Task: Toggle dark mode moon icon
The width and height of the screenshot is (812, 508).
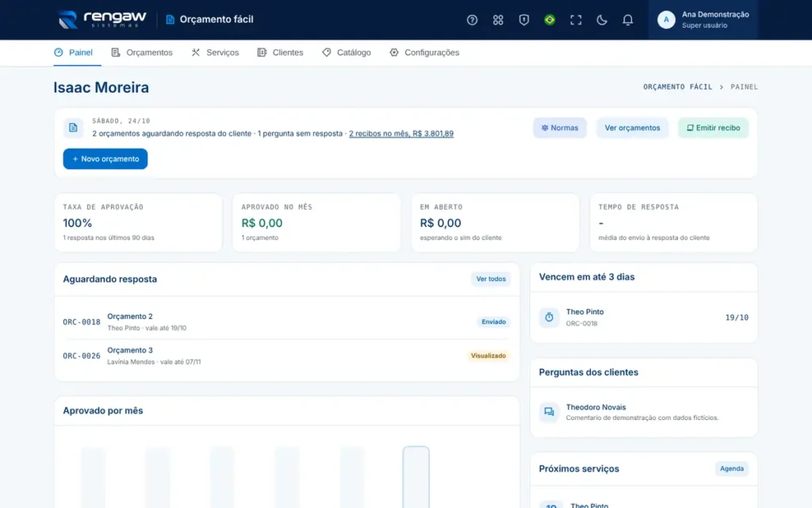Action: click(601, 20)
